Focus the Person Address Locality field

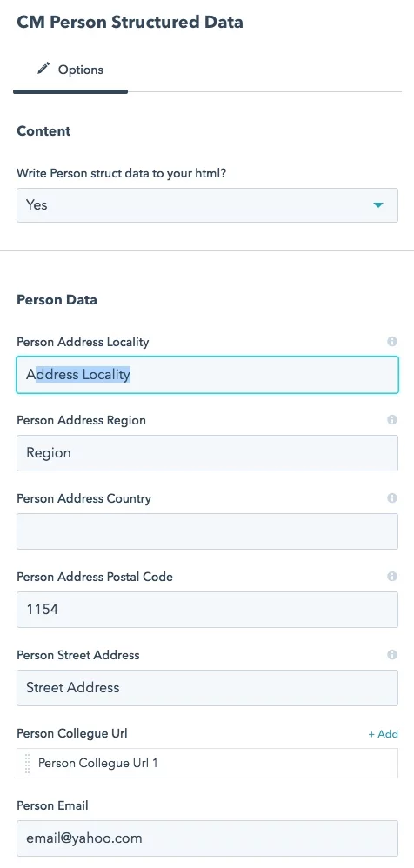207,375
